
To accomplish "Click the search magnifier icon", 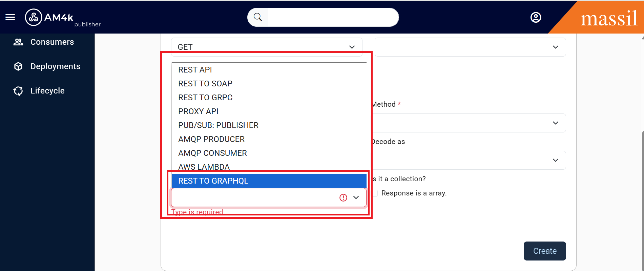I will pos(258,17).
